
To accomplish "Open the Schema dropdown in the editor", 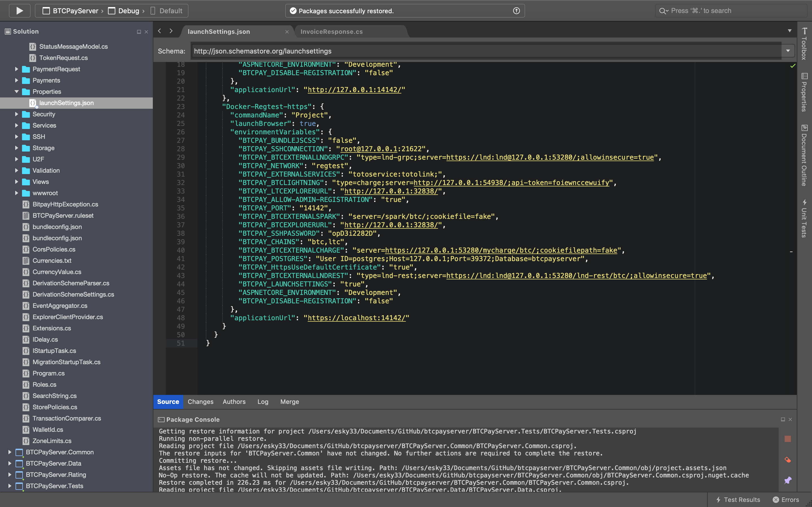I will 787,51.
